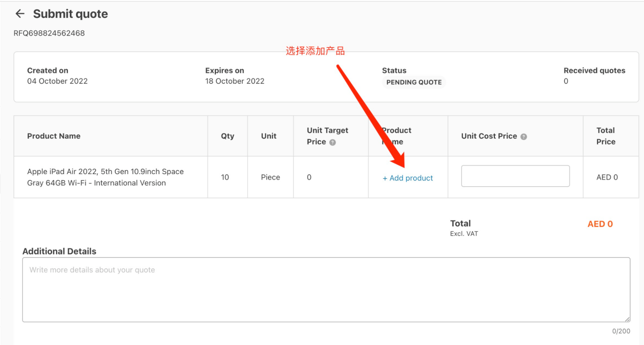
Task: Click the Unit Target Price help icon
Action: (332, 142)
